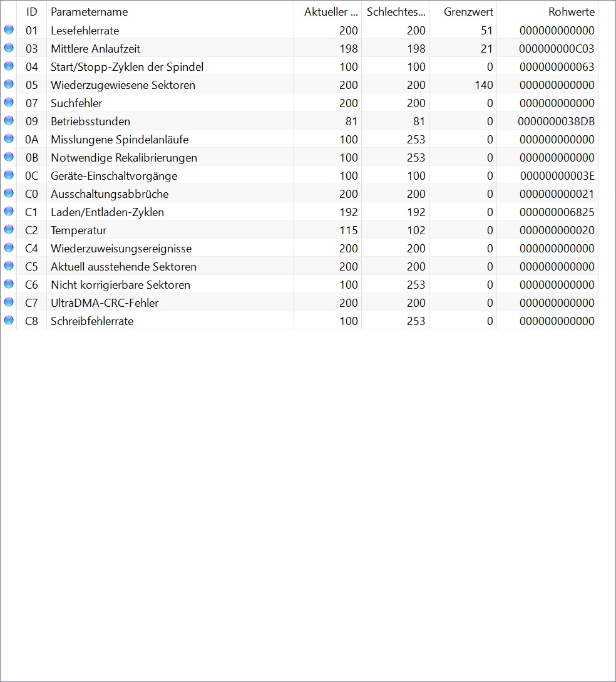
Task: Select Nicht korrigierbare Sektoren parameter name
Action: point(120,285)
